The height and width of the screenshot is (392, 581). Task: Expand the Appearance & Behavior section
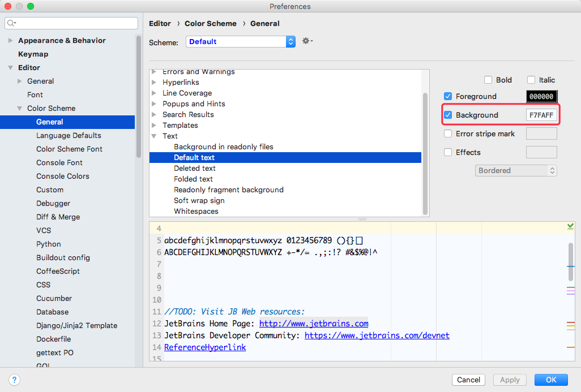[11, 41]
